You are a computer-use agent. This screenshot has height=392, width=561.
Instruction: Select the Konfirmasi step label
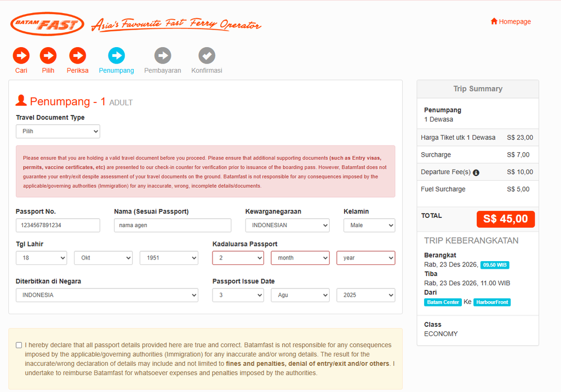click(x=207, y=71)
